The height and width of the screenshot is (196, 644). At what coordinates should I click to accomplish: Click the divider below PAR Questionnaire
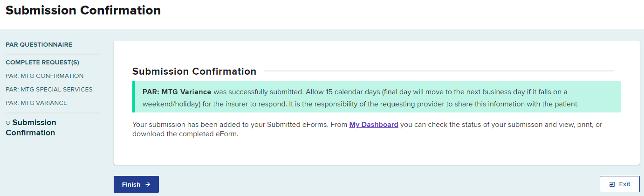(x=53, y=54)
